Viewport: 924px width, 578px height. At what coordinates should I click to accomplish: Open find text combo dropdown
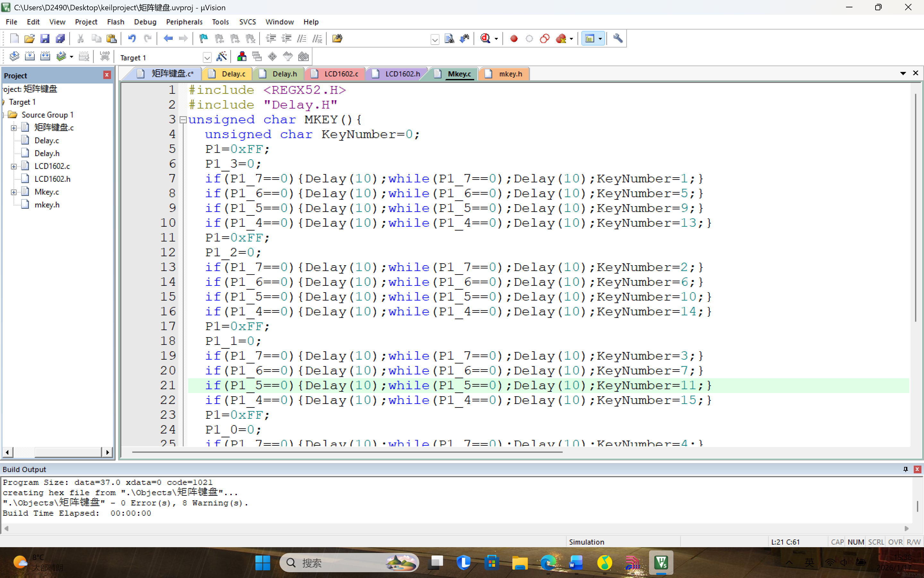(x=434, y=39)
